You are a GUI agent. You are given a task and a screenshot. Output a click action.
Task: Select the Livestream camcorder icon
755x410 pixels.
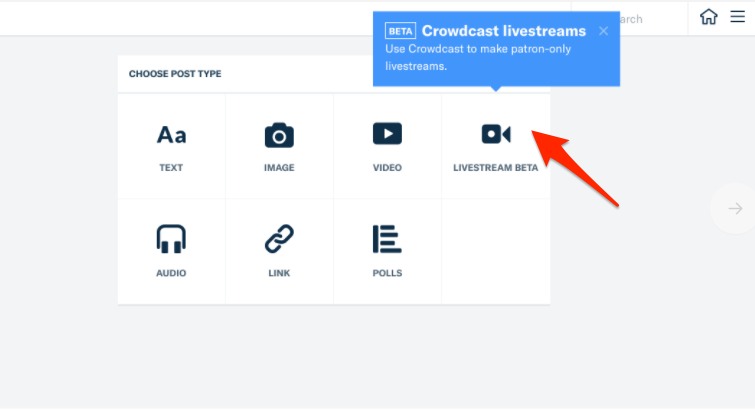coord(496,135)
